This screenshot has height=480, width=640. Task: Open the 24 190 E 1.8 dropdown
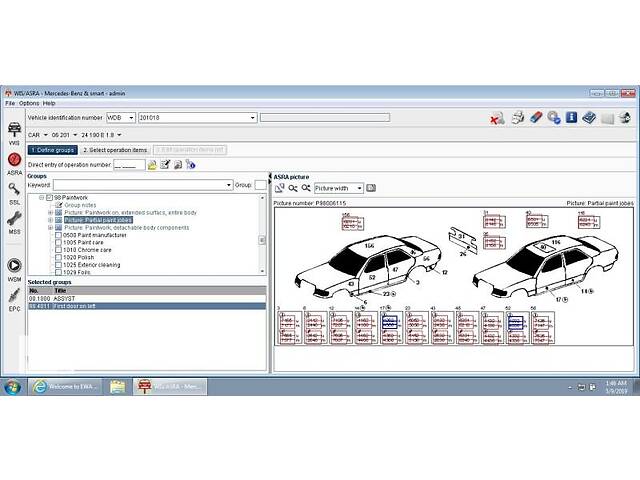tap(119, 135)
